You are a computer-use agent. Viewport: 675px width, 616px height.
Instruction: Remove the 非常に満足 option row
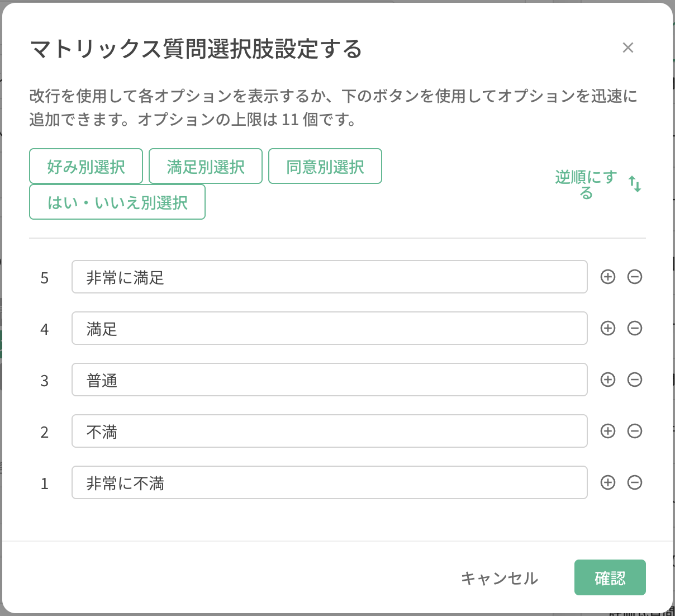click(x=635, y=277)
